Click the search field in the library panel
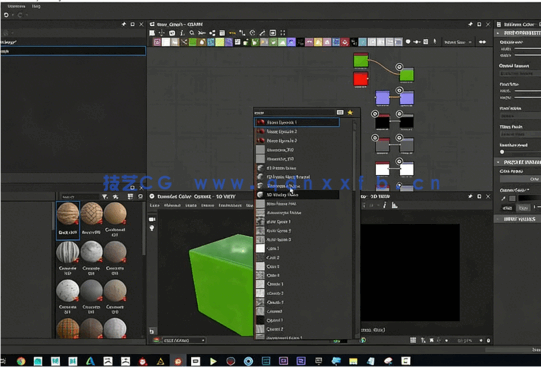The width and height of the screenshot is (541, 367). tap(80, 197)
